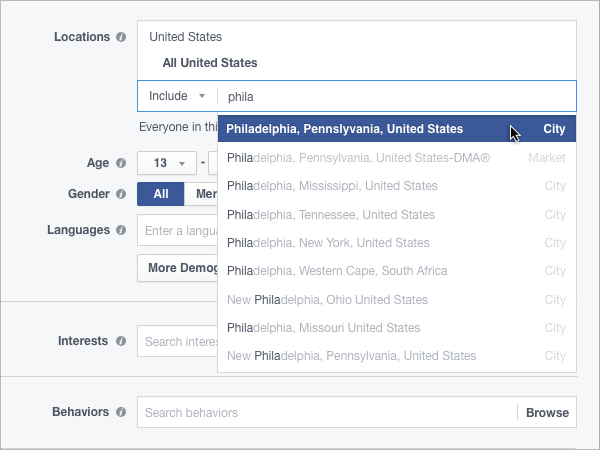The height and width of the screenshot is (450, 600).
Task: Click the Search behaviors field
Action: click(x=327, y=412)
